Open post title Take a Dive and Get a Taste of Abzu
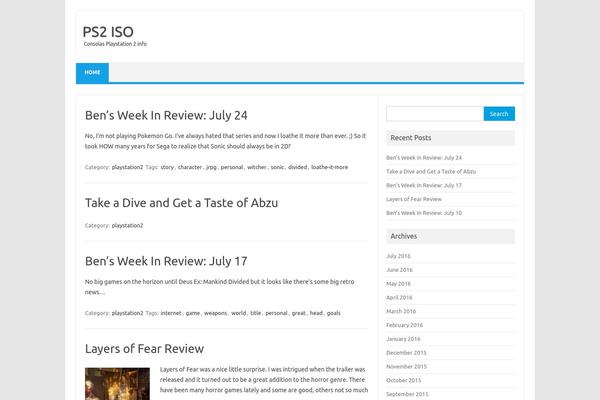Screen dimensions: 600x400 coord(181,203)
